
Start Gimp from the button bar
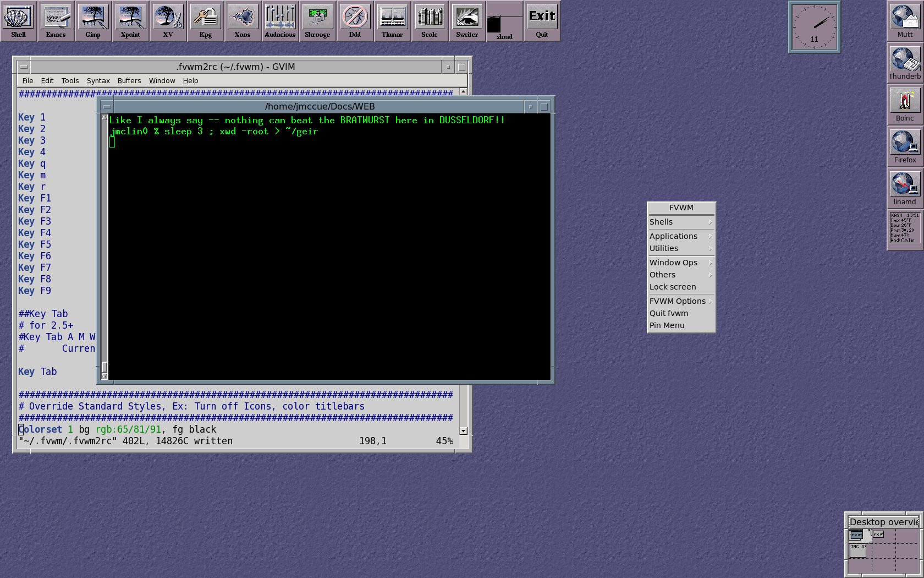click(x=94, y=21)
